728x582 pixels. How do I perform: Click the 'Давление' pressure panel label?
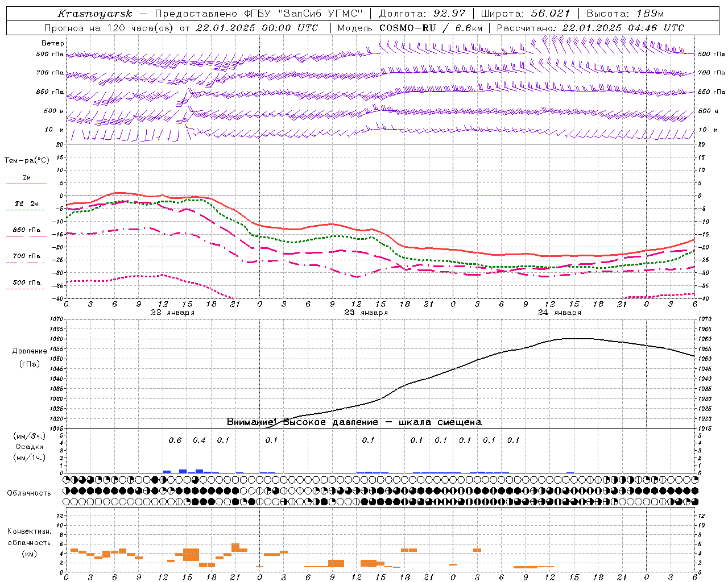click(30, 351)
